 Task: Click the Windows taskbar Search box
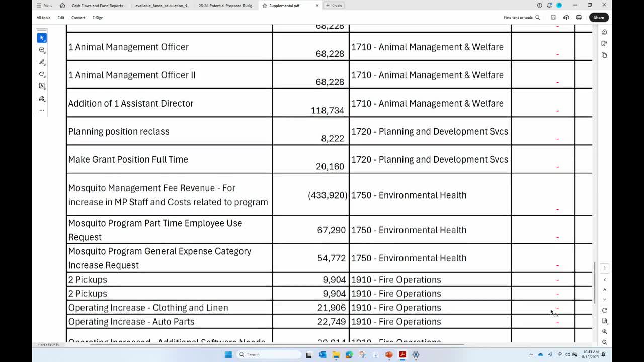pos(269,354)
